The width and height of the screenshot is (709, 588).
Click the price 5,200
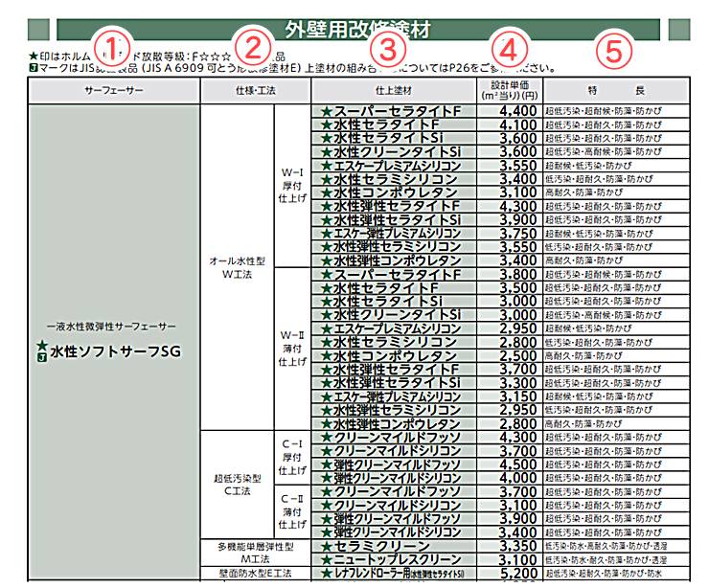coord(518,574)
